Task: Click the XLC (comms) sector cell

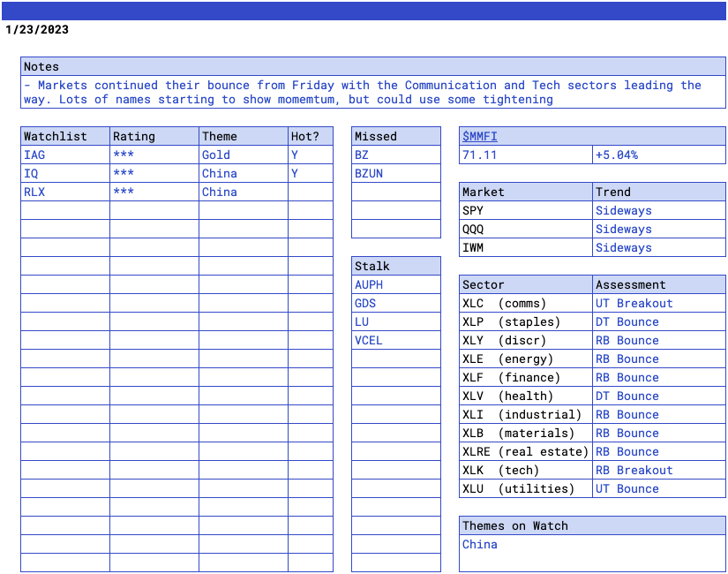Action: pos(526,303)
